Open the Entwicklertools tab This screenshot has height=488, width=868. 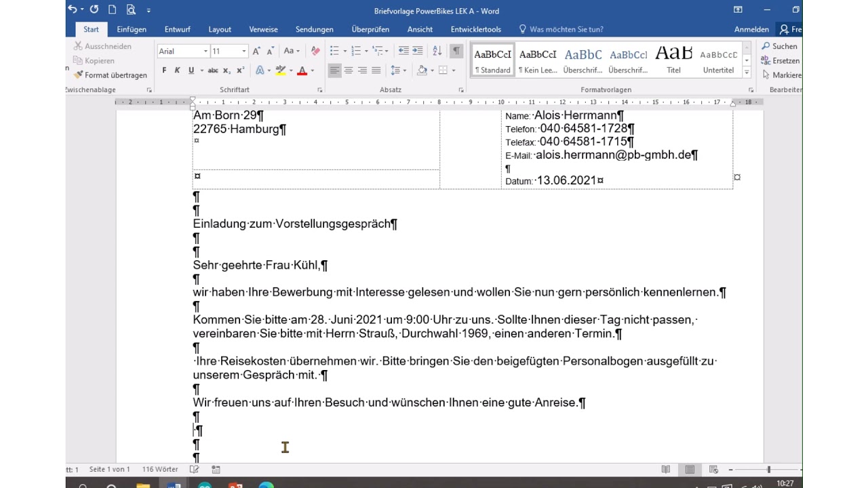coord(476,29)
